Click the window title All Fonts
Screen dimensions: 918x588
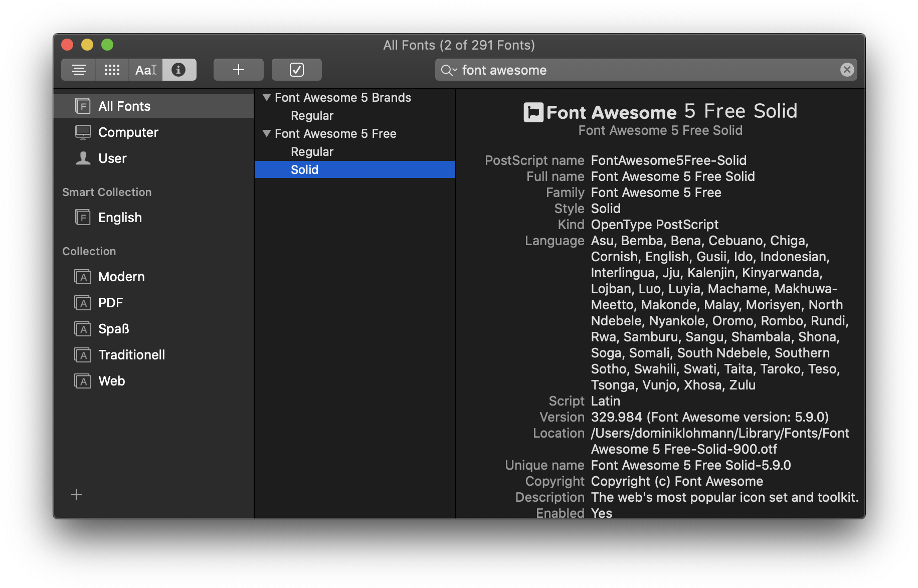pos(459,45)
